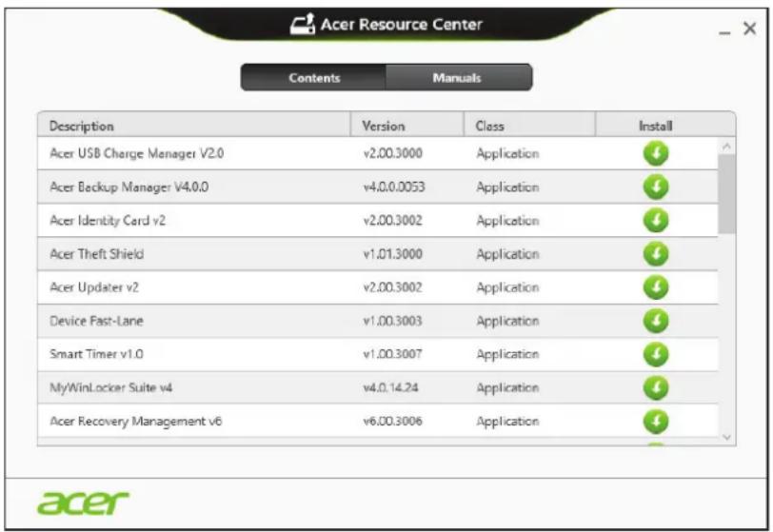Close the Acer Resource Center window
The width and height of the screenshot is (773, 532).
coord(750,29)
